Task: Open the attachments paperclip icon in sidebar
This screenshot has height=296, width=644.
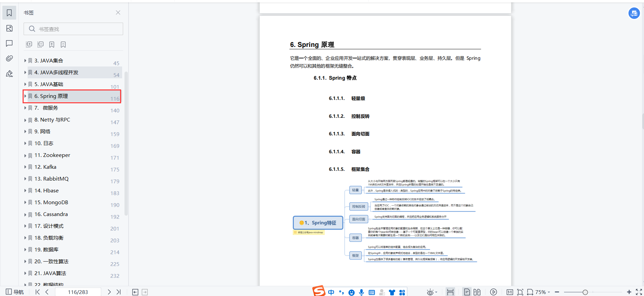Action: [x=9, y=58]
